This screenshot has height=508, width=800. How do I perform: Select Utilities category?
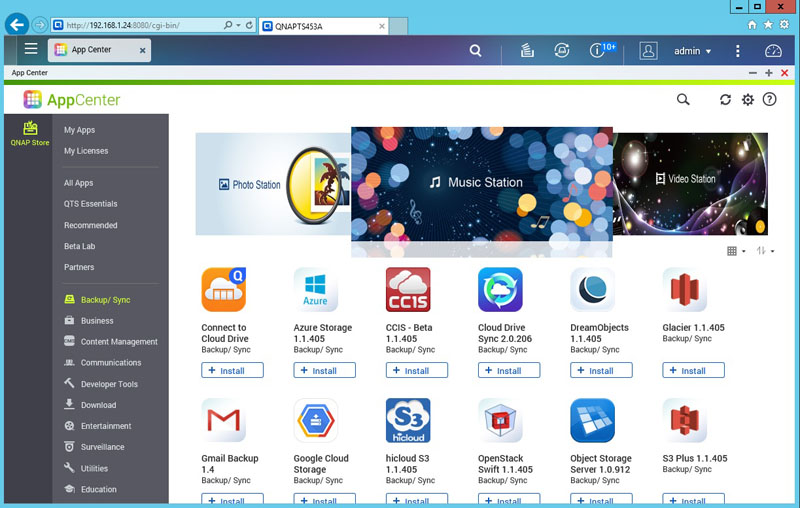(x=86, y=468)
